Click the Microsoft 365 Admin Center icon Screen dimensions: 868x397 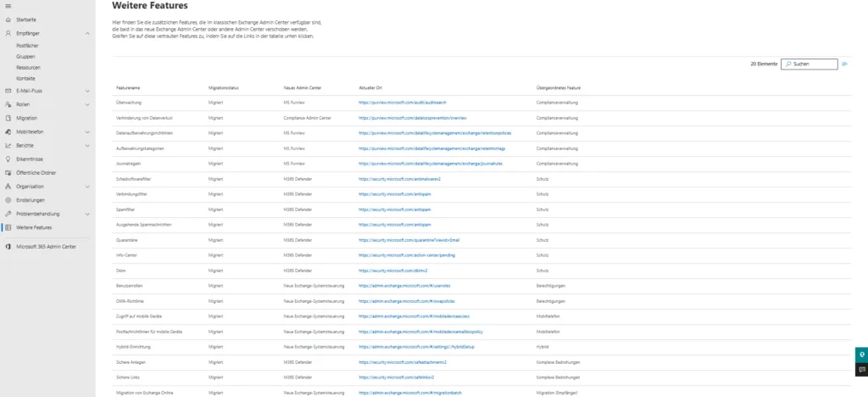[x=8, y=246]
